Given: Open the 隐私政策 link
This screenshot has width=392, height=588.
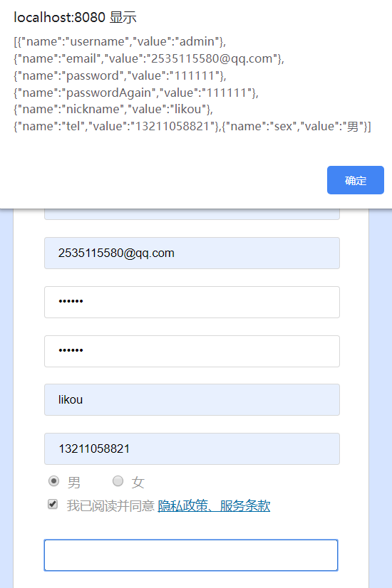Looking at the screenshot, I should 182,506.
